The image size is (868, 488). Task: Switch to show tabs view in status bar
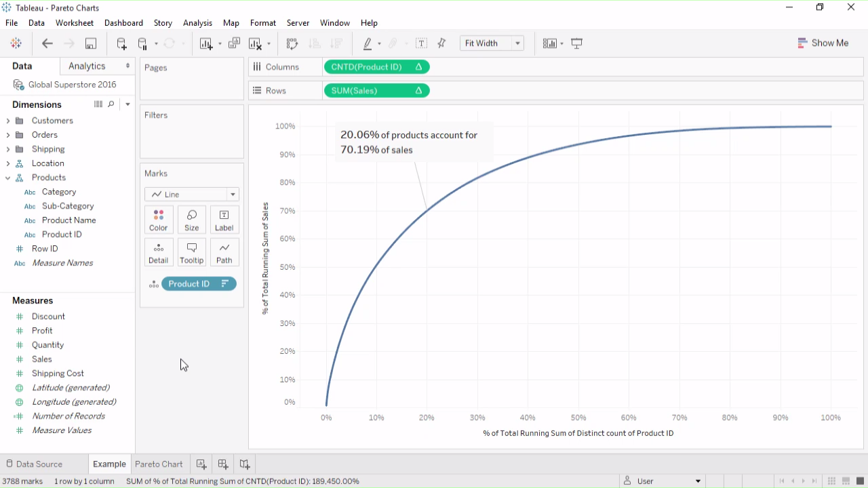(x=860, y=481)
